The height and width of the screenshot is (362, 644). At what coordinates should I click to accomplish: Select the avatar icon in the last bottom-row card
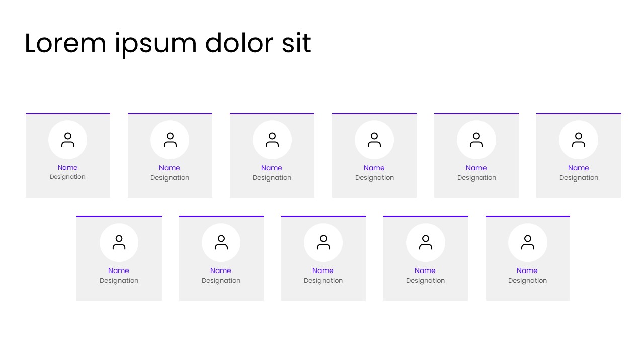coord(528,242)
